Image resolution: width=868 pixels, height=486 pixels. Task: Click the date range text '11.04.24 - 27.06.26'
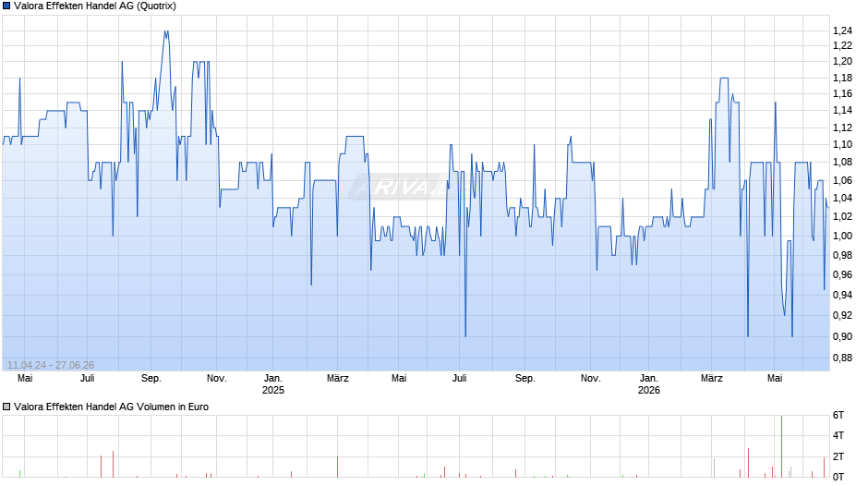[51, 365]
